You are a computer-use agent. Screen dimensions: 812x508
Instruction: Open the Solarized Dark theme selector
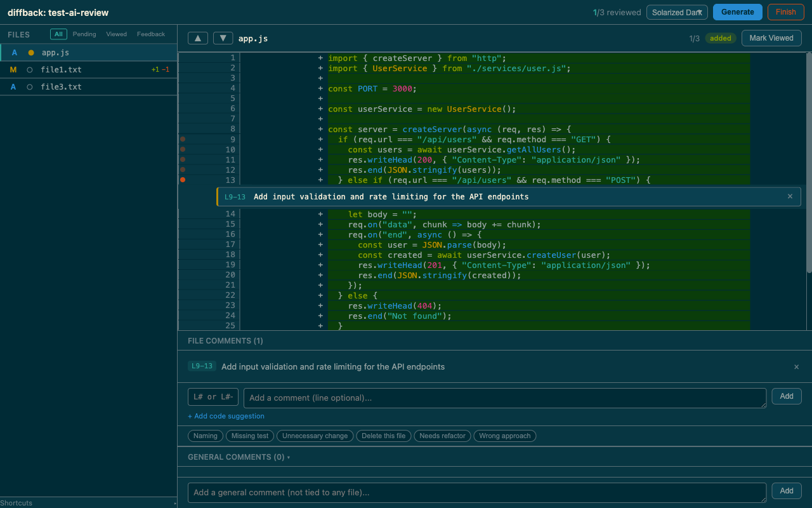point(677,11)
